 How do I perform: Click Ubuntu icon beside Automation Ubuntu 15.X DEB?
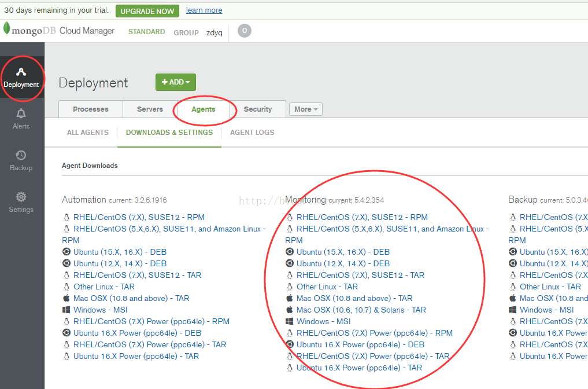tap(66, 252)
